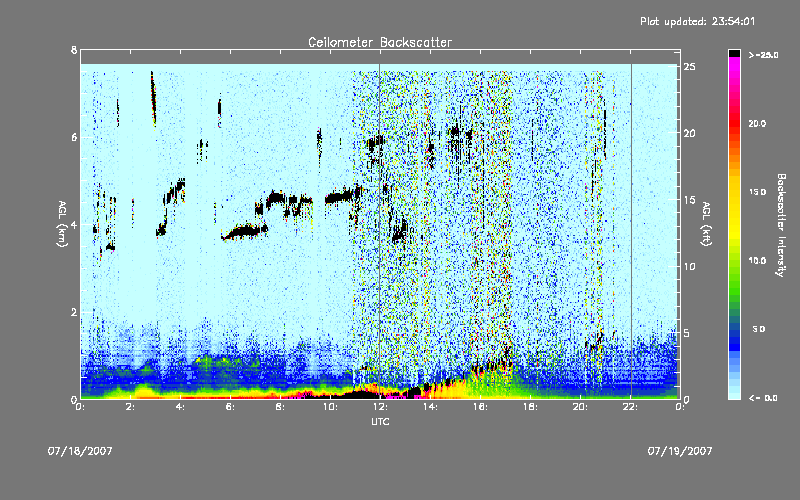Click the start date "07/18/2007"
Viewport: 800px width, 500px height.
pyautogui.click(x=80, y=451)
